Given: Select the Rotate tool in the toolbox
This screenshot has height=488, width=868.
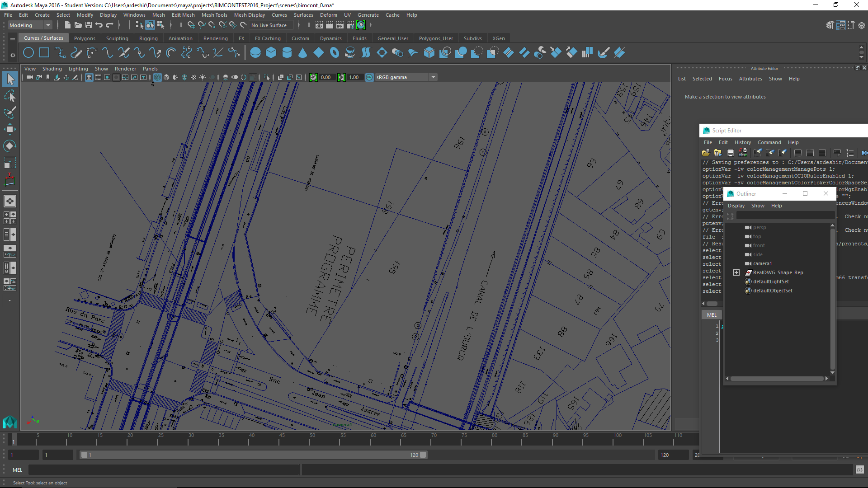Looking at the screenshot, I should click(x=10, y=146).
